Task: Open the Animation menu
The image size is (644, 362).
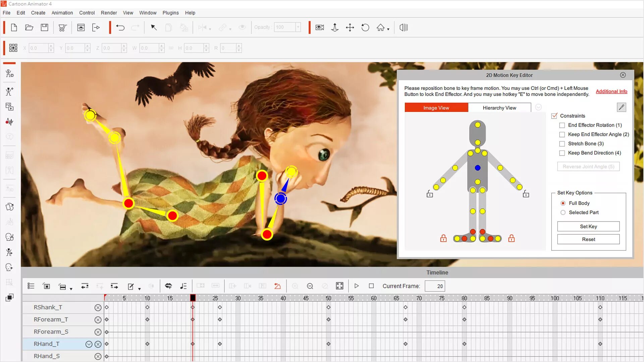Action: point(61,12)
